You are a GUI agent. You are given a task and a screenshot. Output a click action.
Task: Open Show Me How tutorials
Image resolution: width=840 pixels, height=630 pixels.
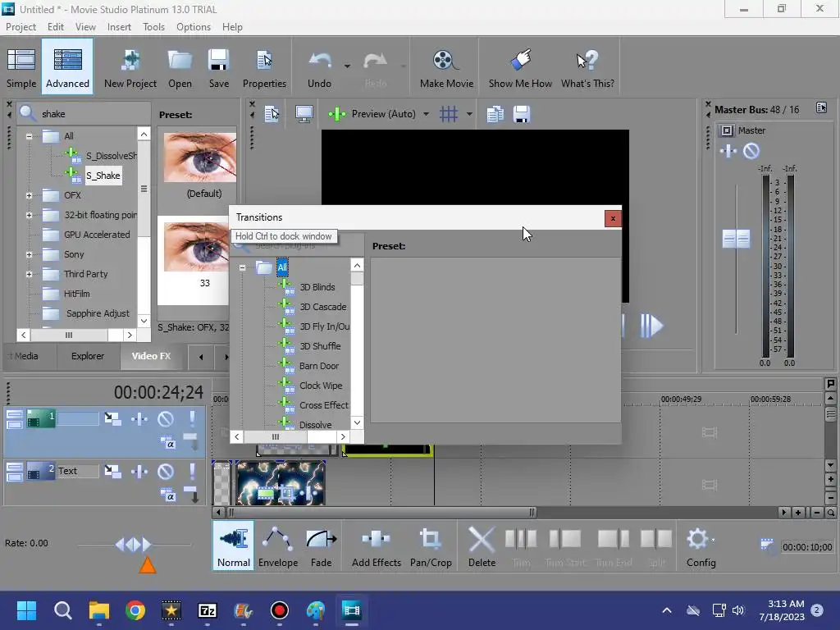coord(520,68)
